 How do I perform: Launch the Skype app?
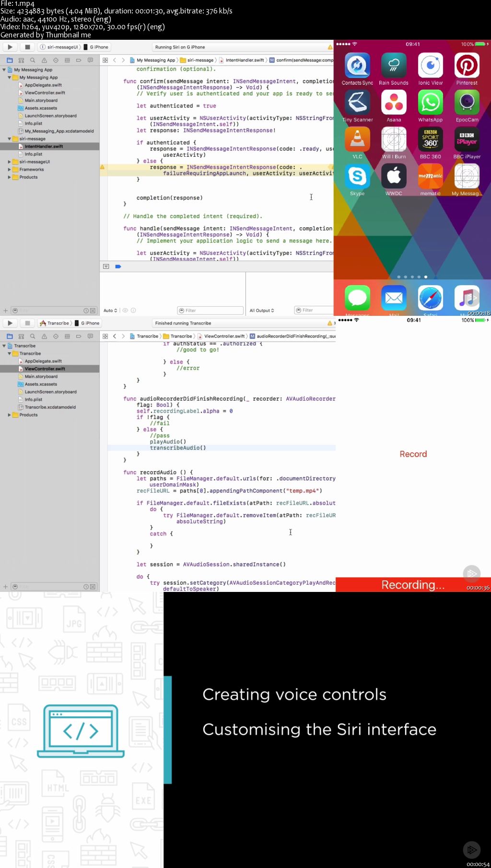[x=357, y=176]
